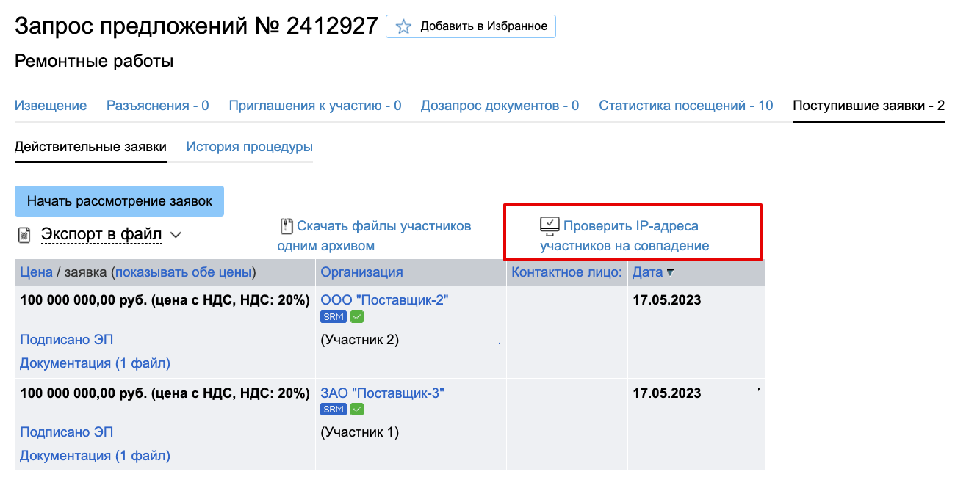
Task: Open the Статистика посещений - 10 tab
Action: click(x=685, y=106)
